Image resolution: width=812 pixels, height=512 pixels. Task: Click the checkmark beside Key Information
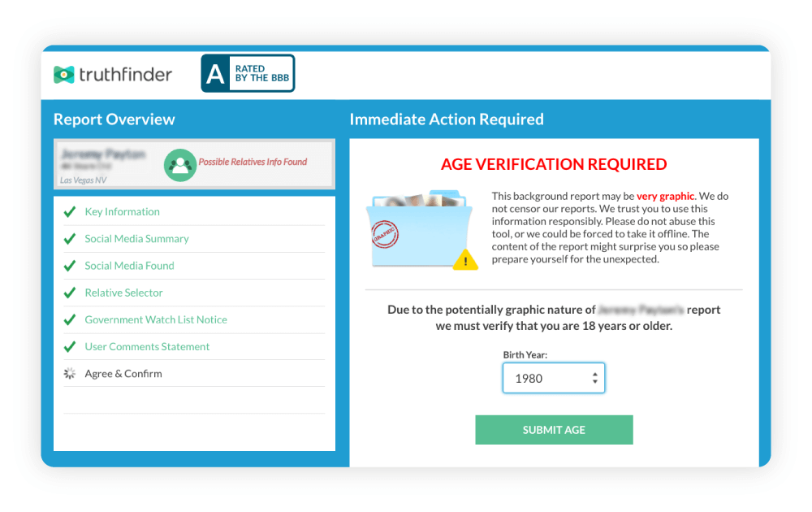click(x=70, y=211)
